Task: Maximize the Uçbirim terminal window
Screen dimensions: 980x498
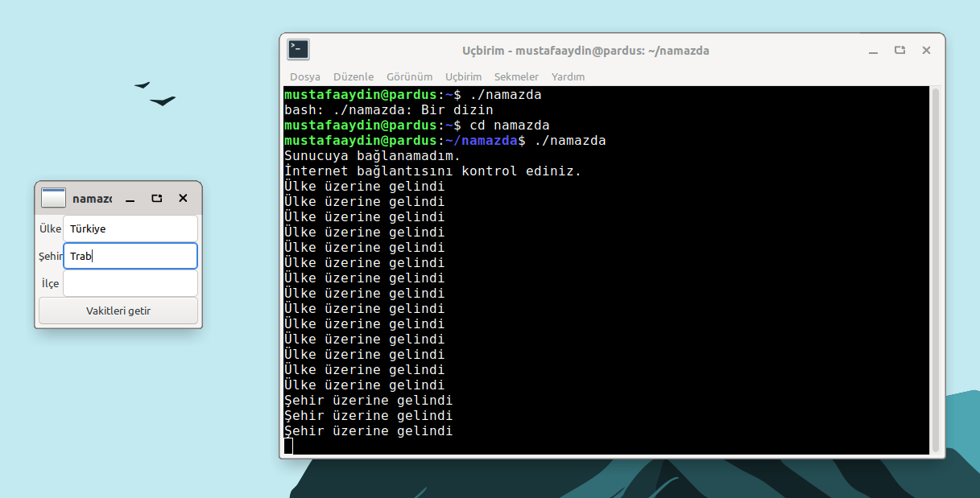Action: 899,51
